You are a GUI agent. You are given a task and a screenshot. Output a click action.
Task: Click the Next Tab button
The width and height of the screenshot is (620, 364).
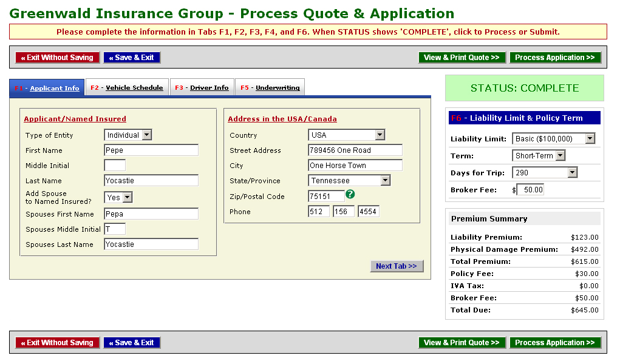(397, 266)
